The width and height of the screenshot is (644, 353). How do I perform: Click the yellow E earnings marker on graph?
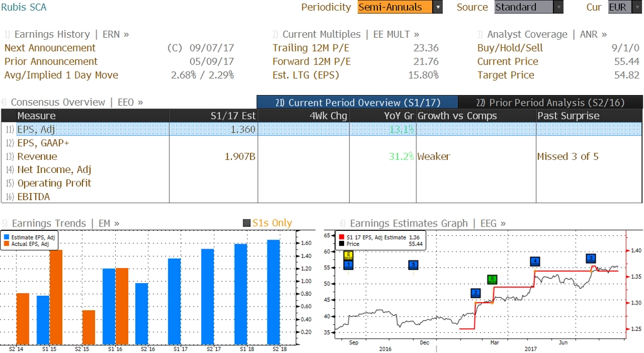pos(348,255)
